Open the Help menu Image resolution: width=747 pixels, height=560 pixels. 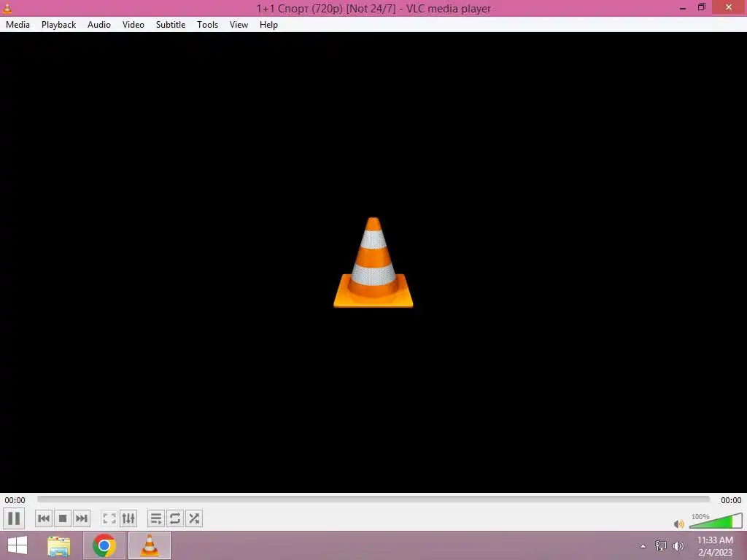(268, 25)
